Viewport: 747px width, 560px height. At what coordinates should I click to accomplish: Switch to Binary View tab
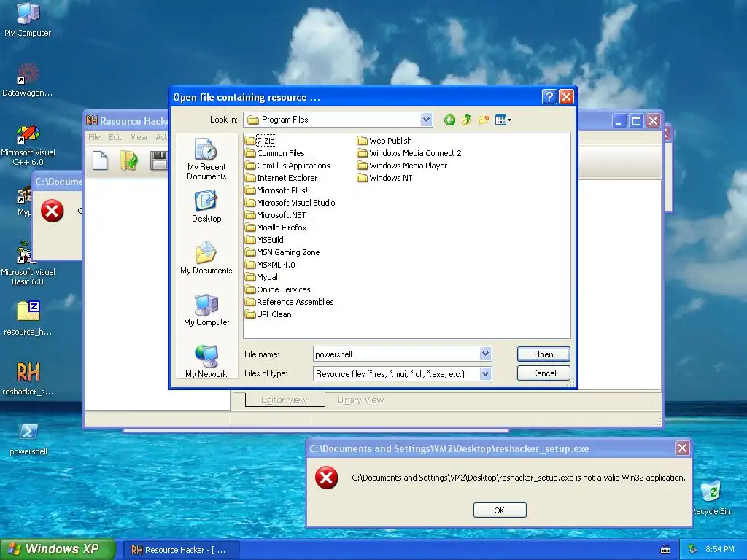point(360,400)
